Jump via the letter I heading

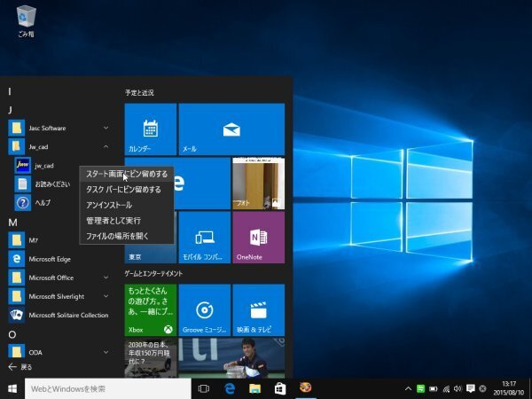(x=10, y=91)
